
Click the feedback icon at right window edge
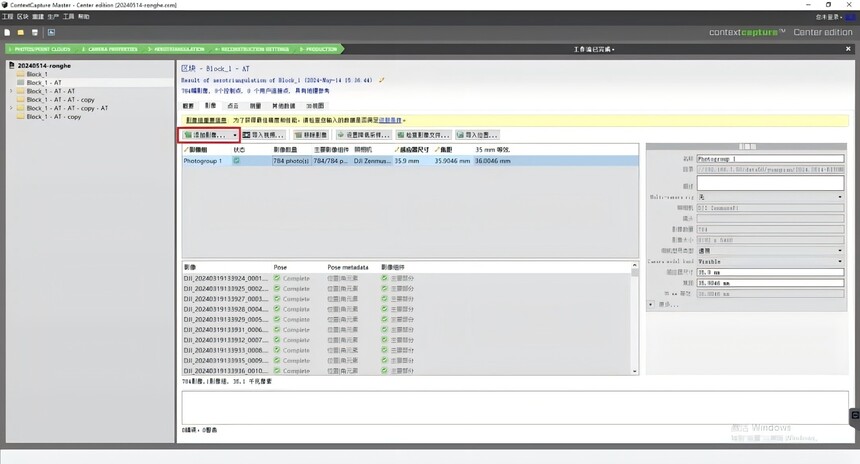coord(855,416)
